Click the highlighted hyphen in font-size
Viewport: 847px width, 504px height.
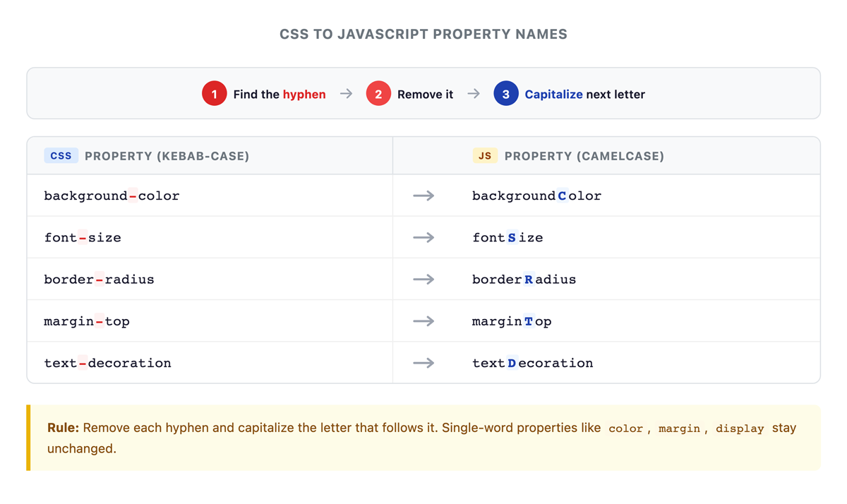pyautogui.click(x=83, y=237)
